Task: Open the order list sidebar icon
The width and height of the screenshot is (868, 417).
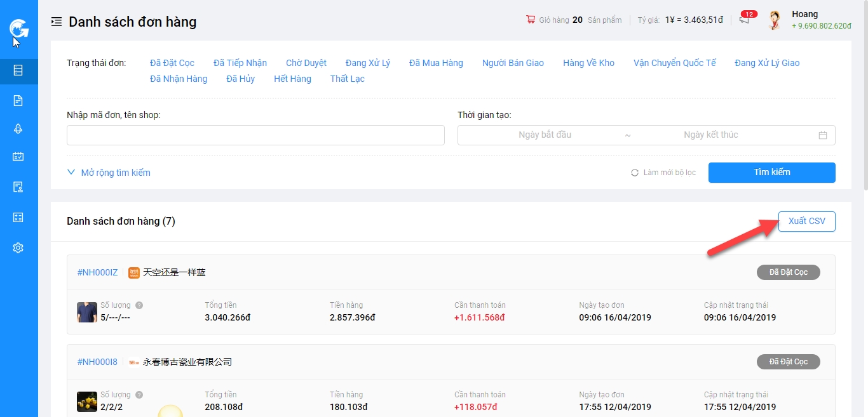Action: (18, 71)
